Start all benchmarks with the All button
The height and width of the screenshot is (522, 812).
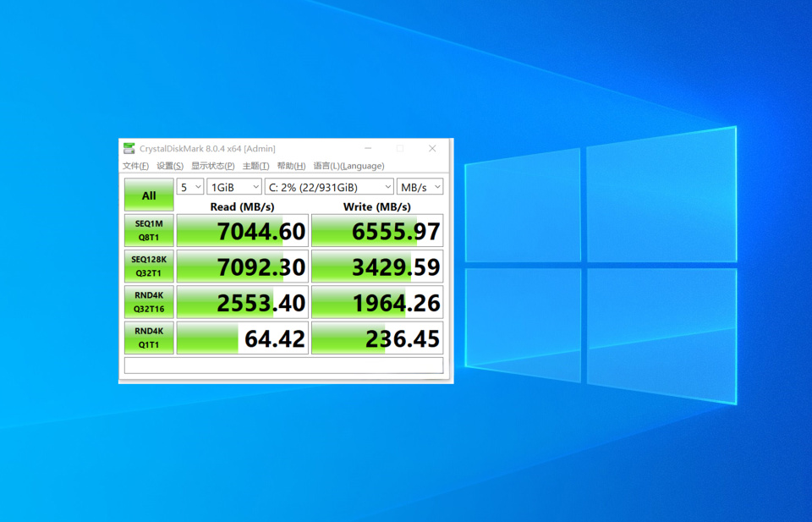point(149,195)
